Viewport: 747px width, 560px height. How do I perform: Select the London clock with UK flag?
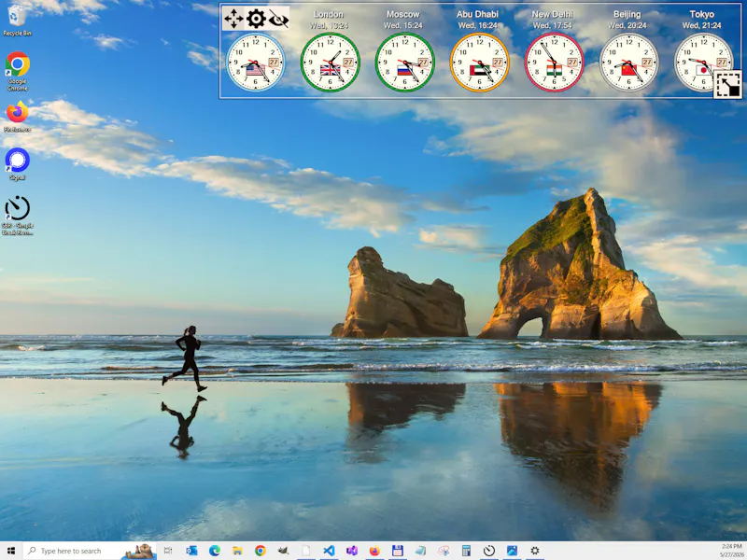pos(331,63)
